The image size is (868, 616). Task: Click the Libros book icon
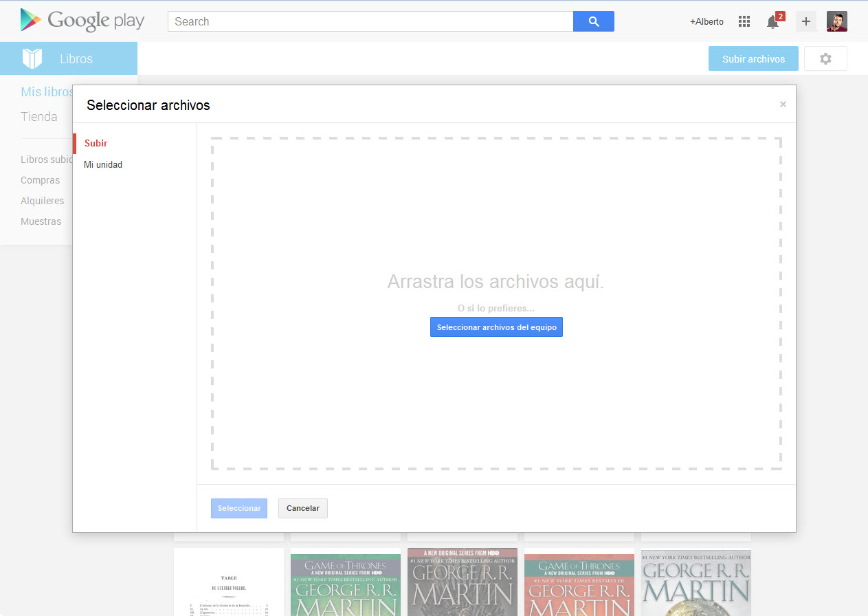(x=32, y=58)
